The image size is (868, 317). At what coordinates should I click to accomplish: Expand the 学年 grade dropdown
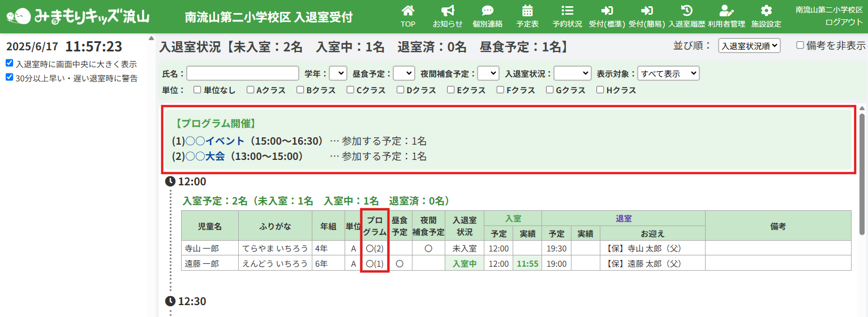[x=338, y=73]
